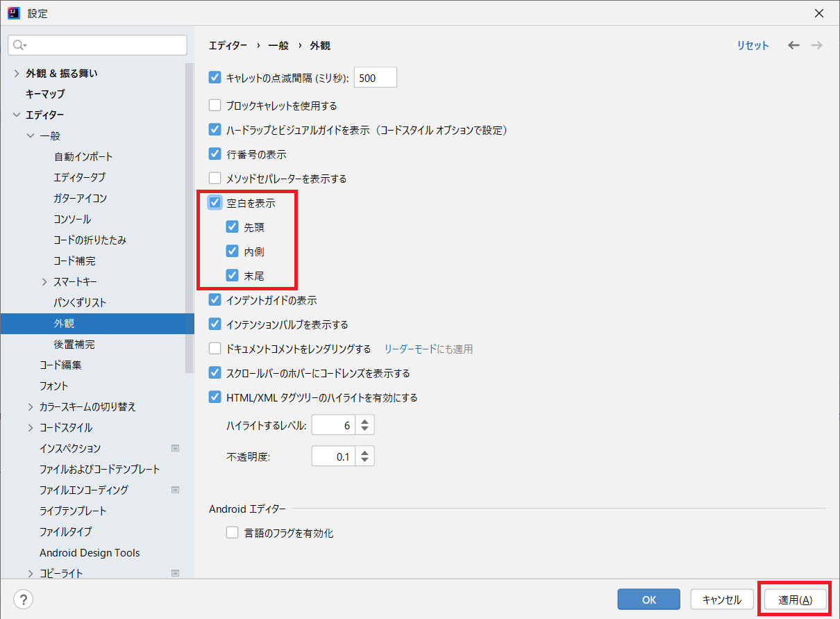Select 外観 item under 一般

point(64,323)
